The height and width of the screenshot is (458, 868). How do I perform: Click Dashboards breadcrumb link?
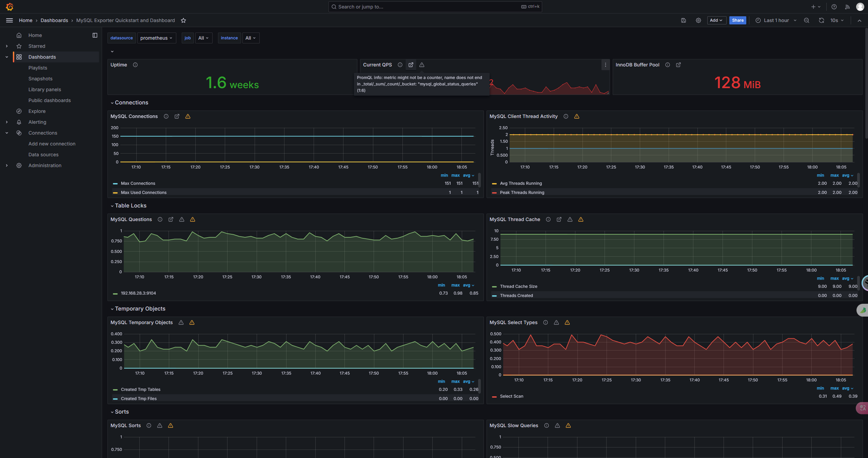coord(54,20)
